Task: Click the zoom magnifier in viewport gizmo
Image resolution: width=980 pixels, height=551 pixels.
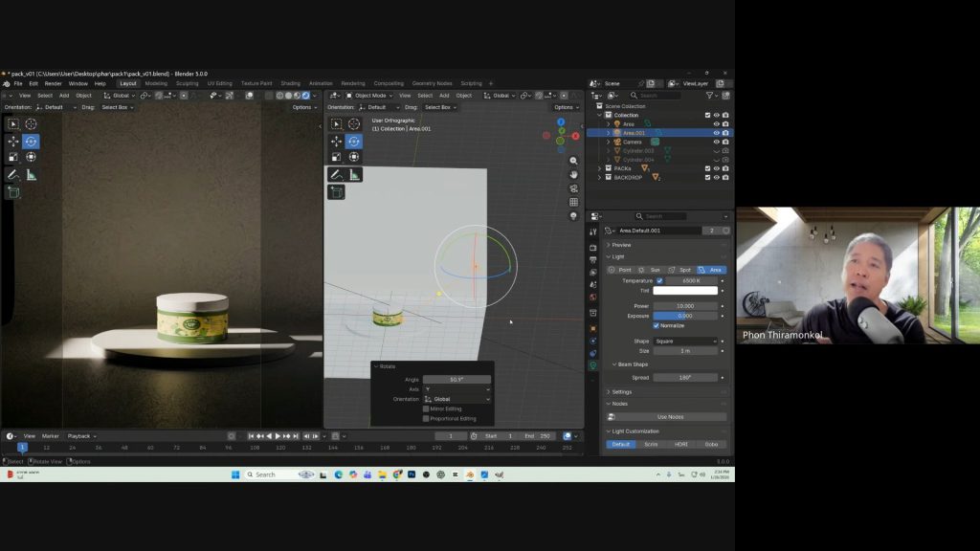Action: pyautogui.click(x=573, y=161)
